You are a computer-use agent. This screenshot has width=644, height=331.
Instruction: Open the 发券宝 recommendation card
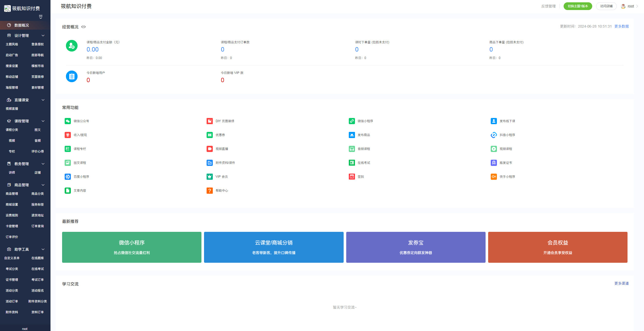point(416,247)
